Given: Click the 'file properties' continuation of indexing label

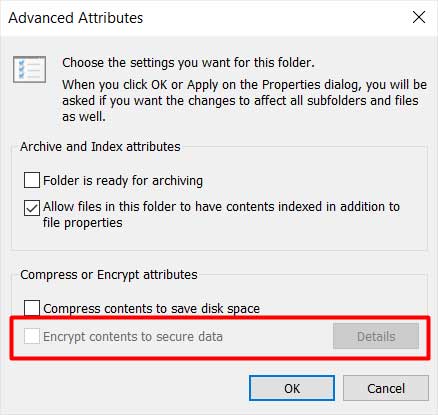Looking at the screenshot, I should pyautogui.click(x=83, y=223).
